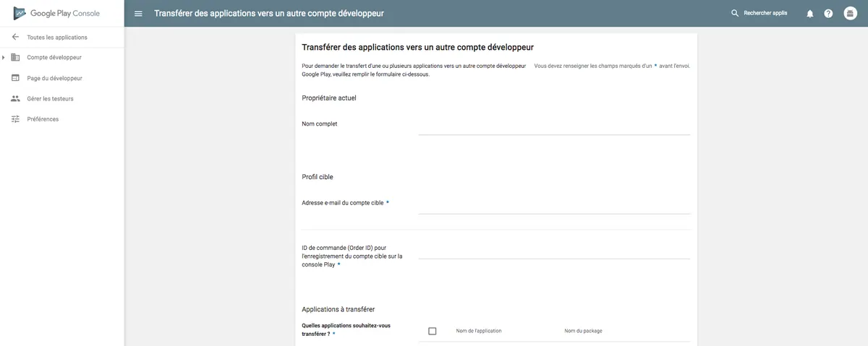Open the hamburger menu icon
This screenshot has height=346, width=868.
pos(139,14)
